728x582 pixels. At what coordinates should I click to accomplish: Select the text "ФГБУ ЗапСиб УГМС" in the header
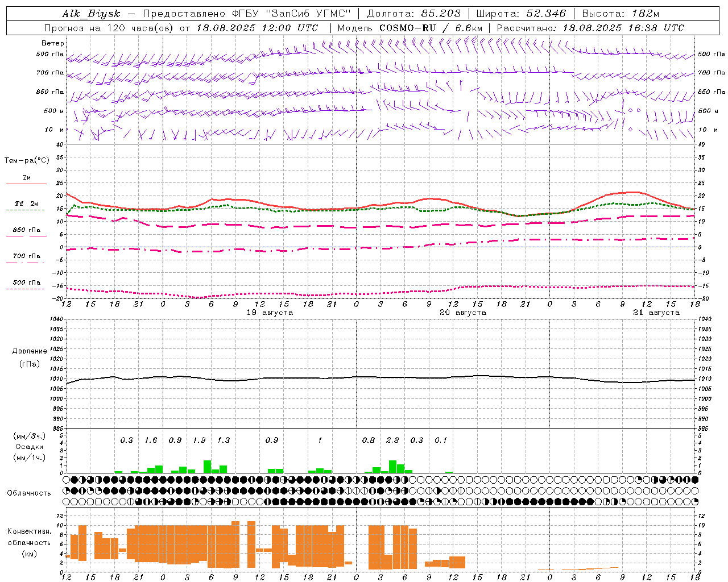pyautogui.click(x=292, y=14)
